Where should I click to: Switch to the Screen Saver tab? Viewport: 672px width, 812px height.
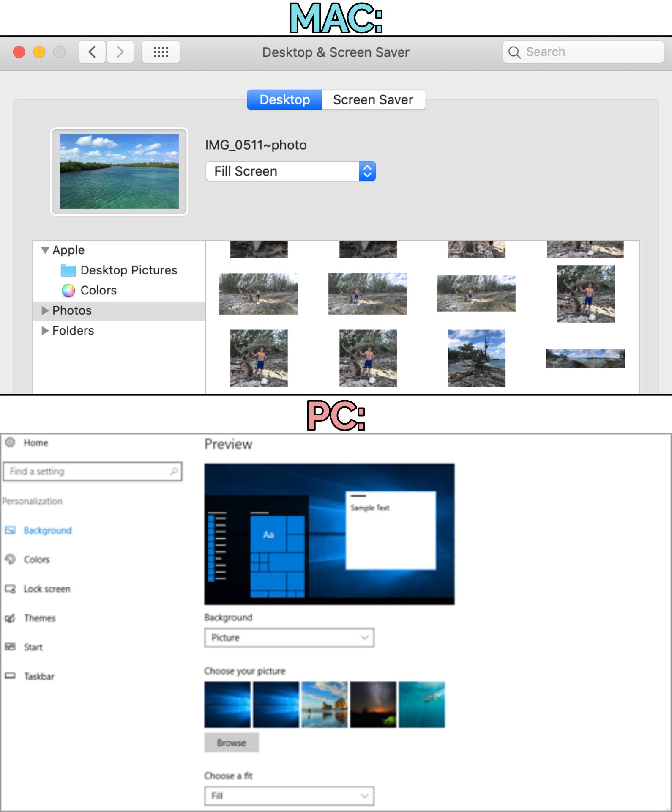[373, 100]
